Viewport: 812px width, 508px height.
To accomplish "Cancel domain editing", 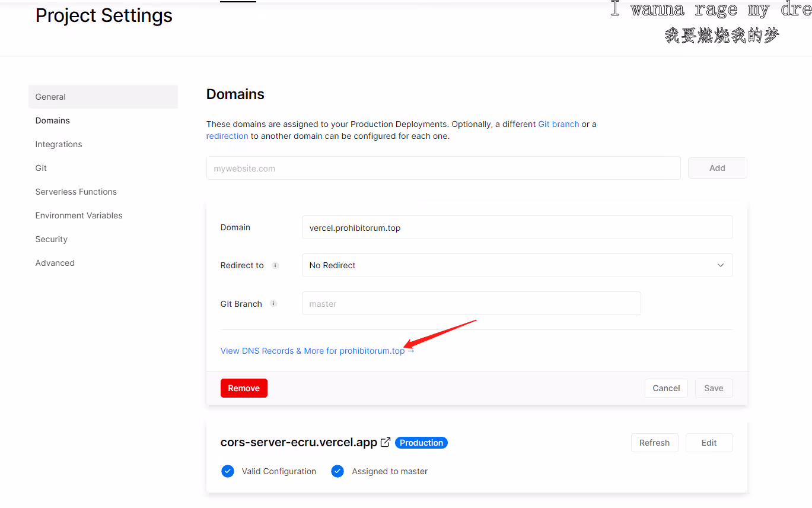I will [666, 388].
